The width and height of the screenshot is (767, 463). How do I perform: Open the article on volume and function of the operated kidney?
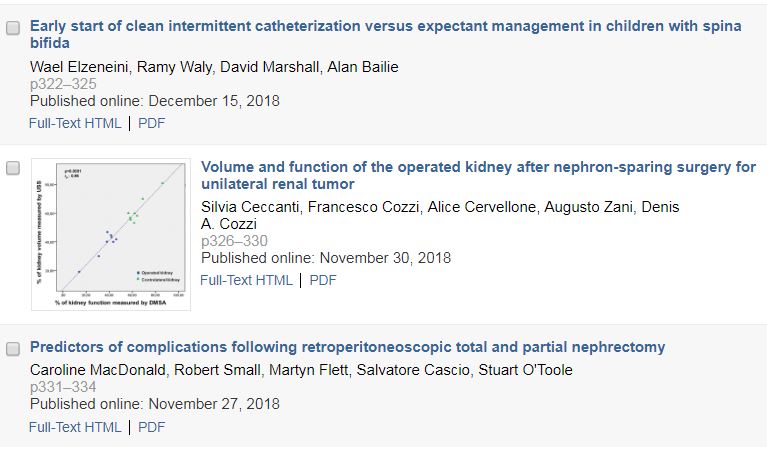point(478,175)
